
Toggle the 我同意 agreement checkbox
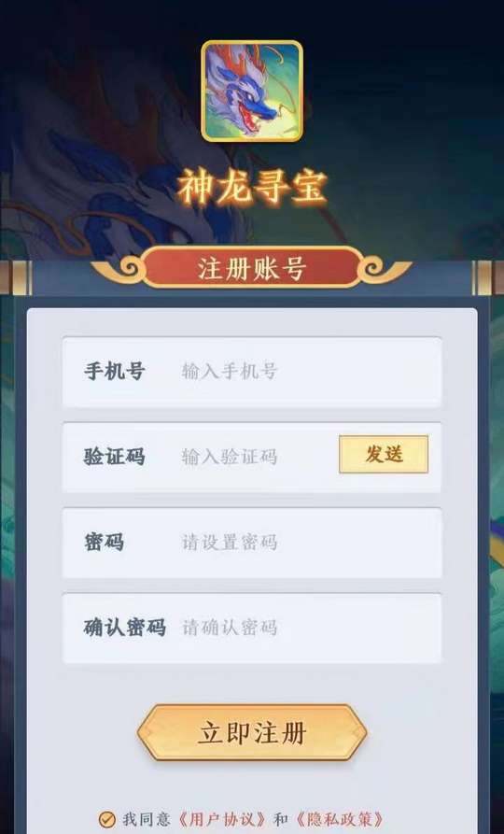pyautogui.click(x=107, y=819)
